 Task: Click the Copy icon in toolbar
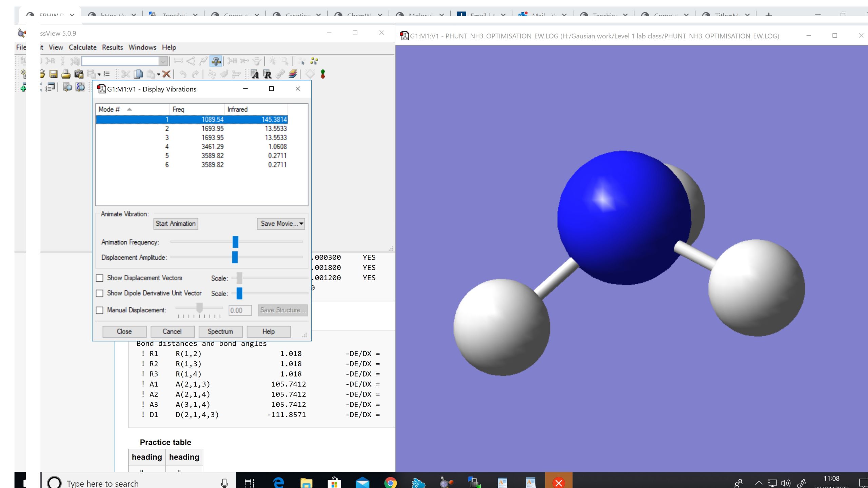click(138, 74)
